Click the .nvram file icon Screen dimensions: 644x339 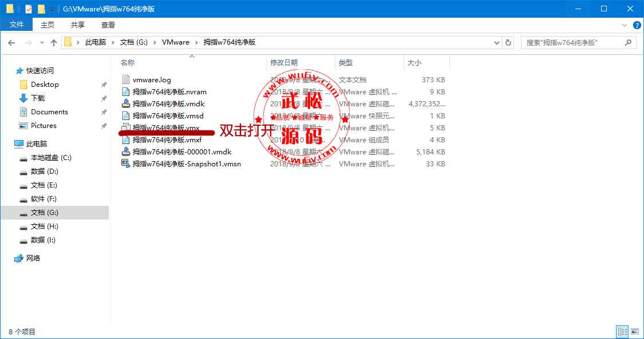pyautogui.click(x=126, y=91)
